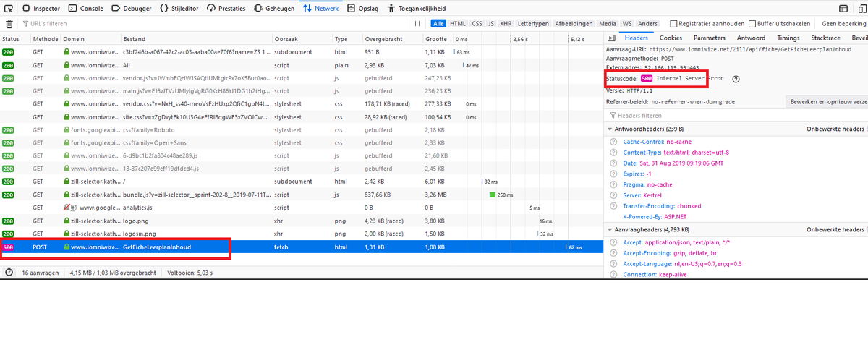Viewport: 868px width, 337px height.
Task: Check Buffer uitschakelen option
Action: (752, 24)
